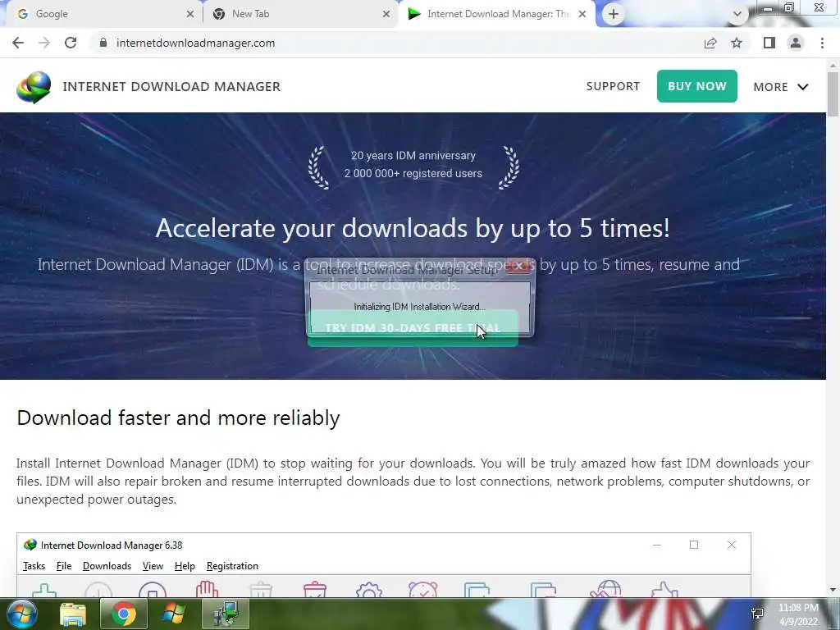This screenshot has width=840, height=630.
Task: Click the taskbar clock showing 11:08 PM
Action: coord(798,614)
